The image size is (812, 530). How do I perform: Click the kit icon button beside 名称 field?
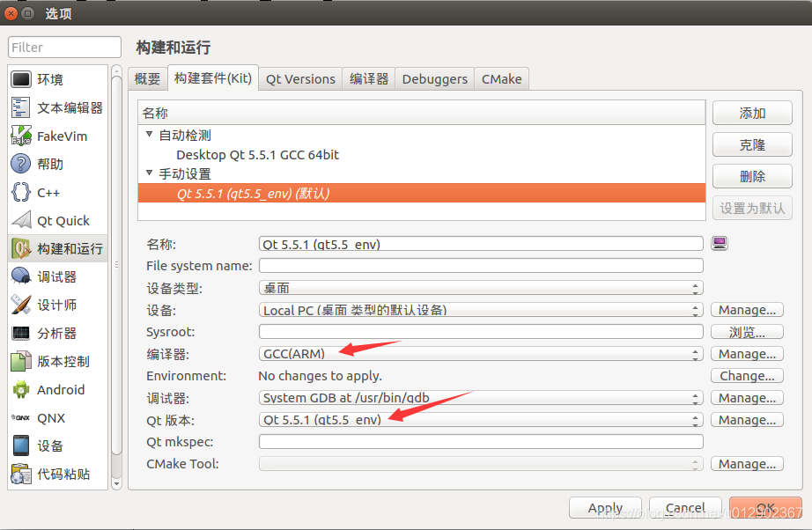click(720, 243)
